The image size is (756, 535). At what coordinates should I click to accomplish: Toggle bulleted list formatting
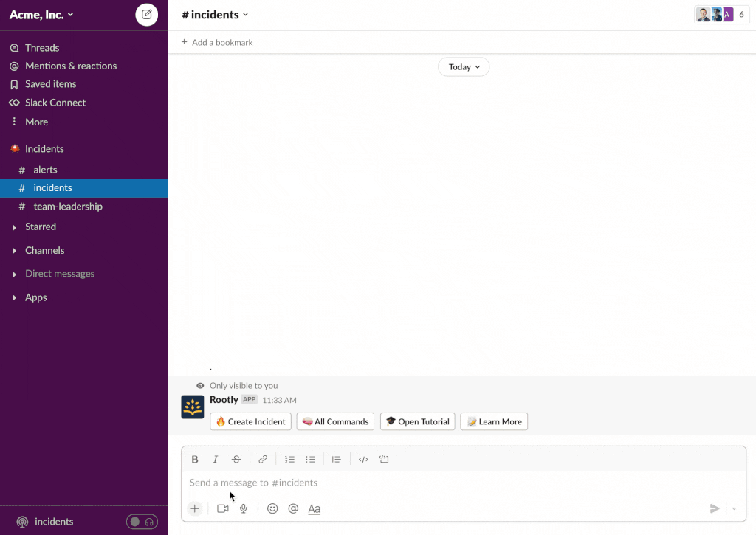311,459
